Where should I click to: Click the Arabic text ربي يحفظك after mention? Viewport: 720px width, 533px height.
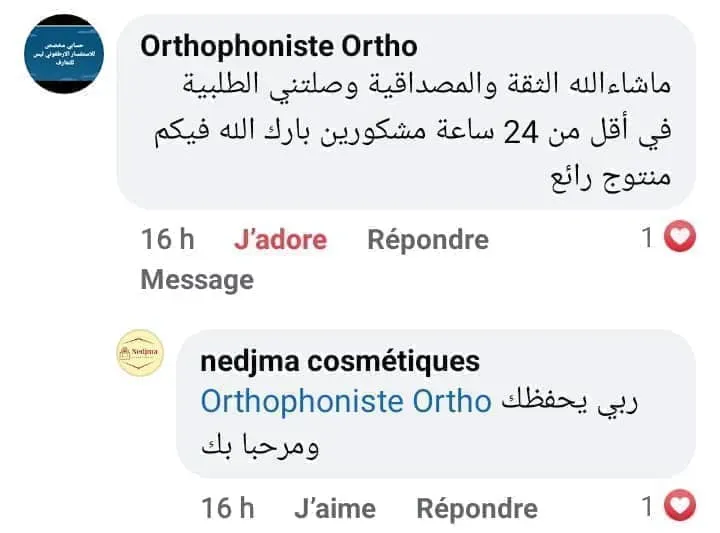[569, 403]
